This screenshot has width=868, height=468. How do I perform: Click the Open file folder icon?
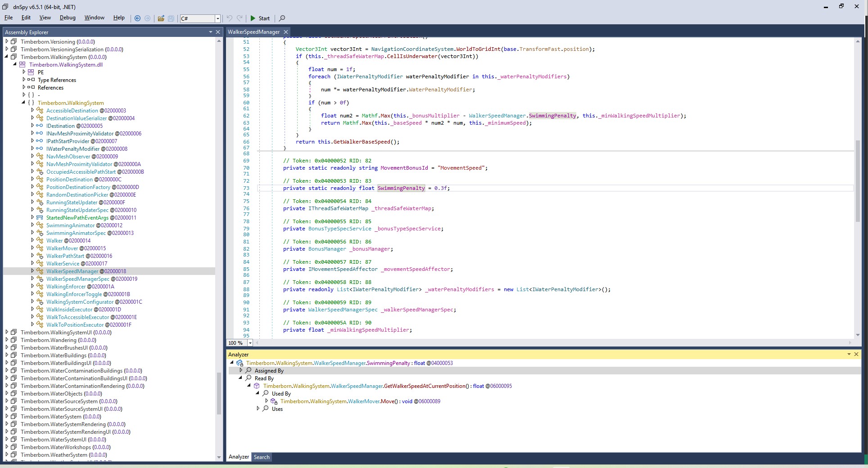[161, 18]
